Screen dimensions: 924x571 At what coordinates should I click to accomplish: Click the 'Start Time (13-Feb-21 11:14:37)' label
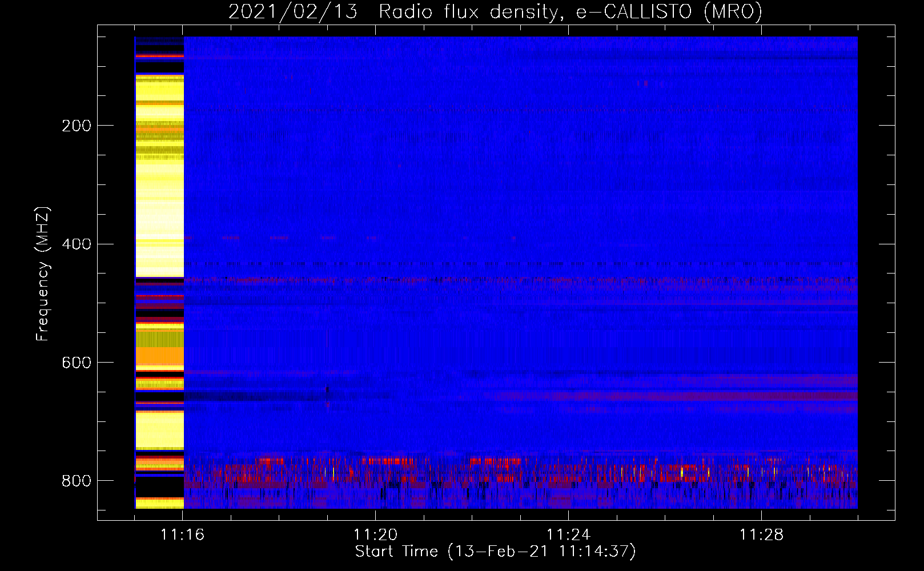(x=495, y=552)
